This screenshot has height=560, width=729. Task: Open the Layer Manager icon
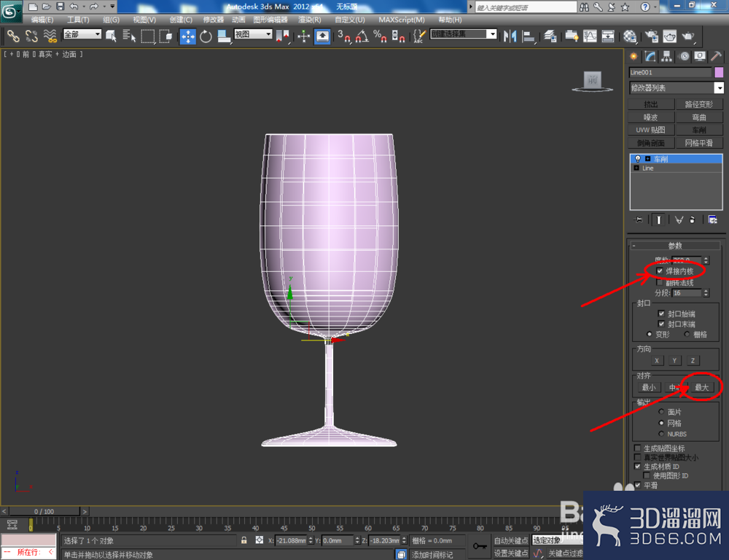550,36
